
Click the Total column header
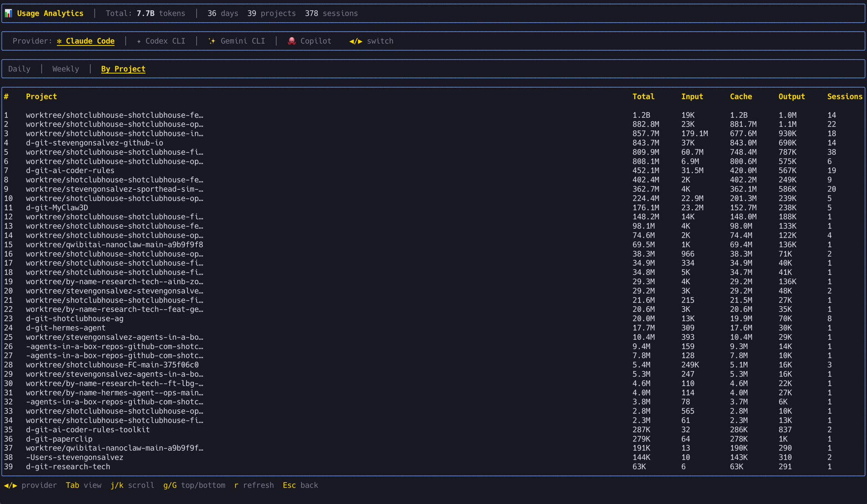click(x=643, y=96)
